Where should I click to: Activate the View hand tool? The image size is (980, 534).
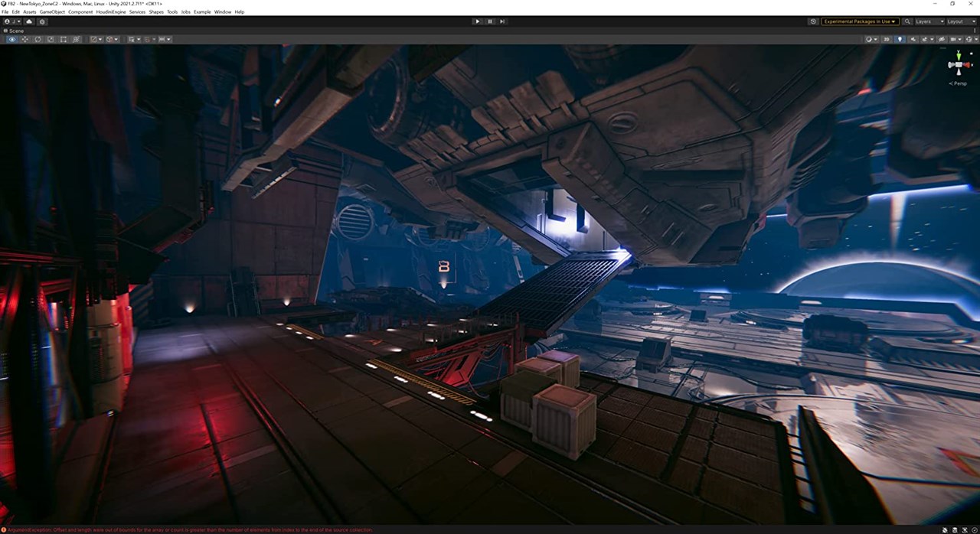click(11, 39)
